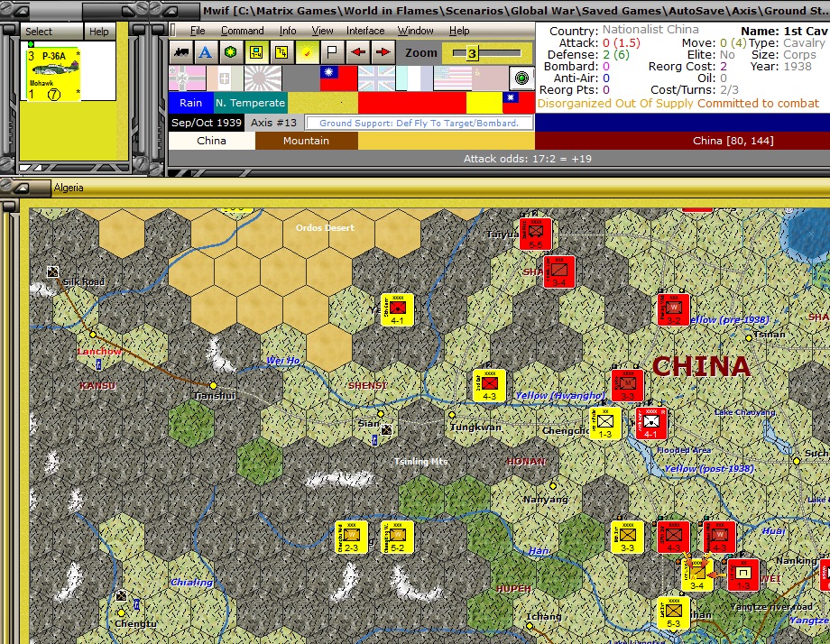Click the blue letter A toolbar icon

[x=206, y=51]
